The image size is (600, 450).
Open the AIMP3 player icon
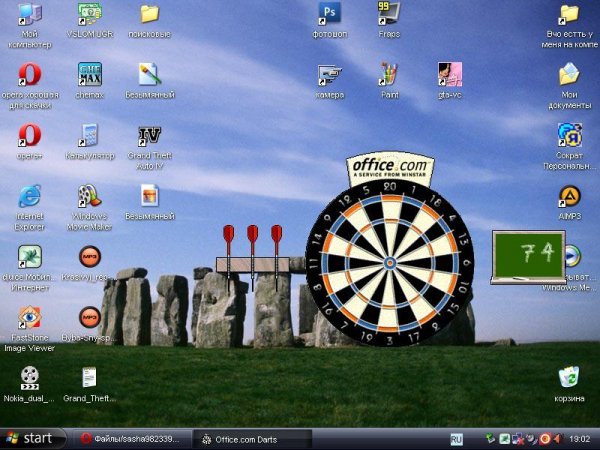tap(569, 196)
